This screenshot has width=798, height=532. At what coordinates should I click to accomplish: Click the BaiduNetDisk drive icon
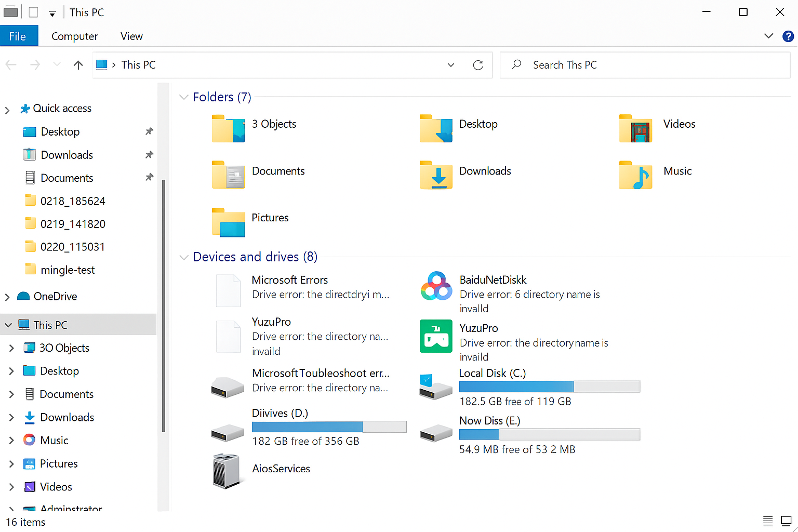click(436, 286)
